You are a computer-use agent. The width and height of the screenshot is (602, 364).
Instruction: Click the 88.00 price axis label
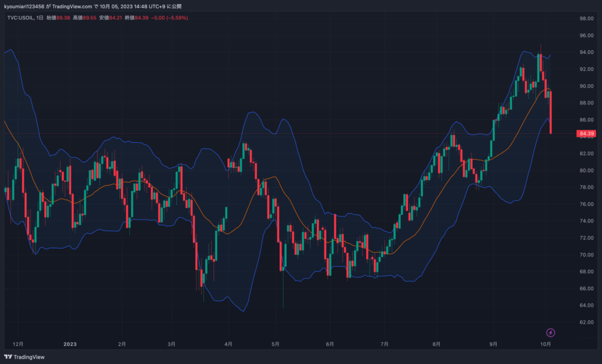click(586, 103)
